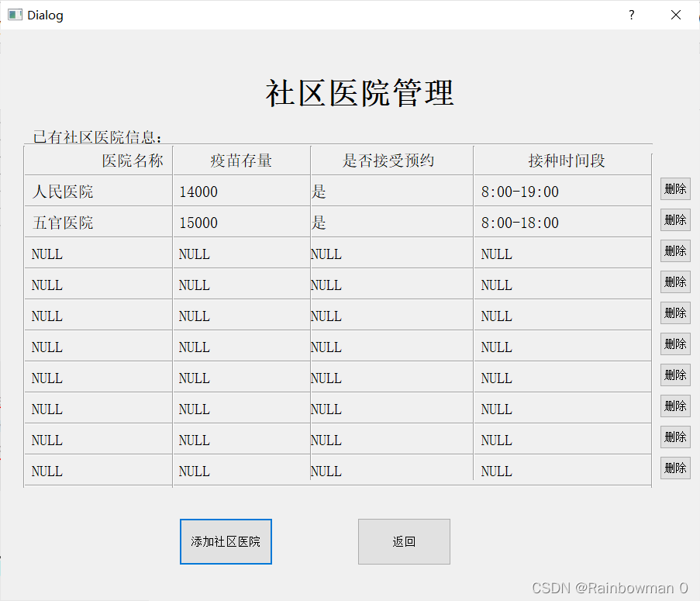
Task: Click the question mark help button
Action: pyautogui.click(x=631, y=15)
